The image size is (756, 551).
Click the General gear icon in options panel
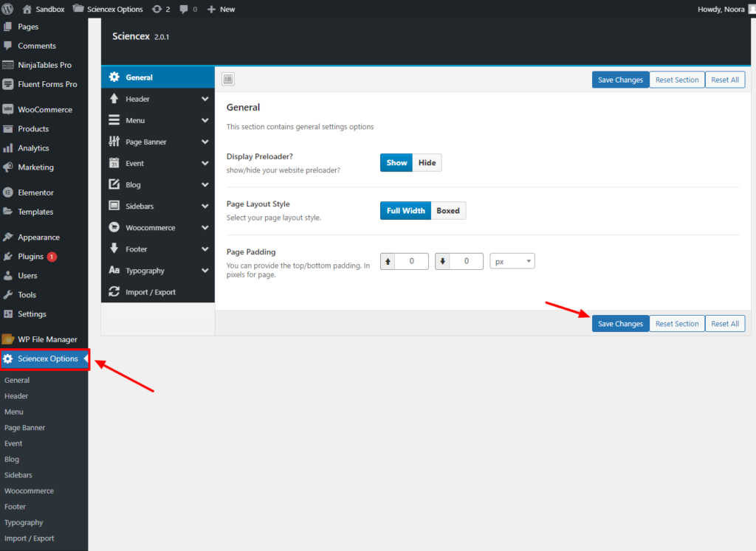[x=114, y=77]
